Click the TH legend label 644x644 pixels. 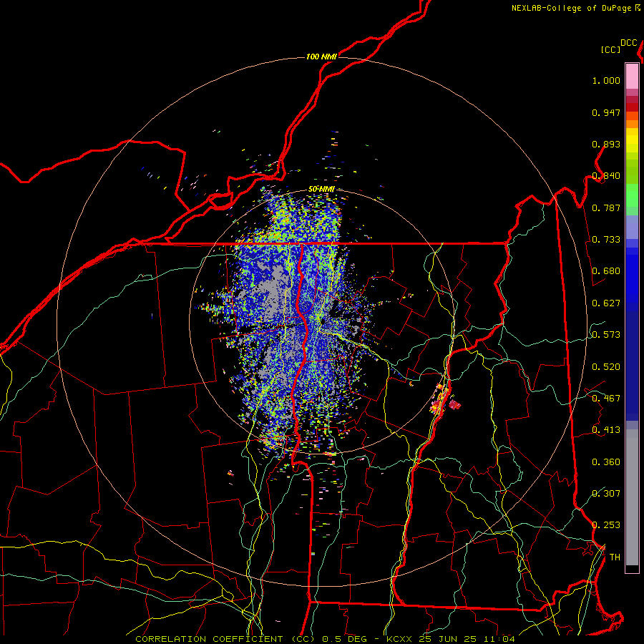point(615,557)
